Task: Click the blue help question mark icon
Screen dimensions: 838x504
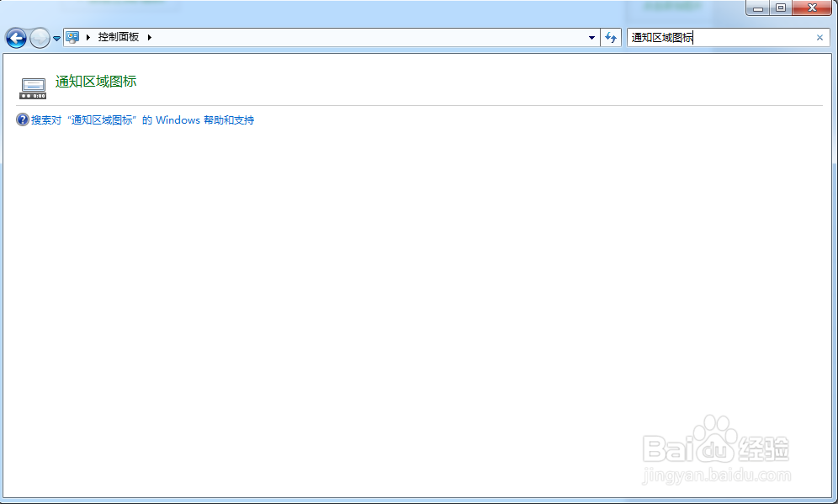Action: 23,119
